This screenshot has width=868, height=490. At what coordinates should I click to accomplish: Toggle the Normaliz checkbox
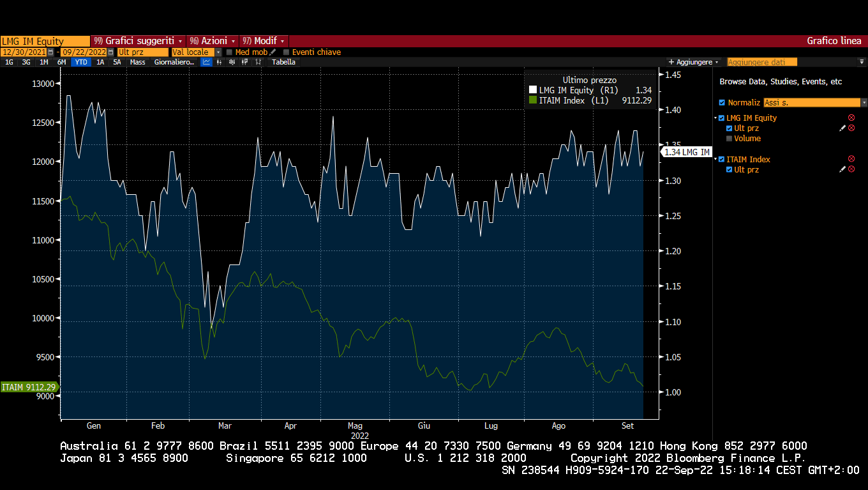(x=722, y=103)
